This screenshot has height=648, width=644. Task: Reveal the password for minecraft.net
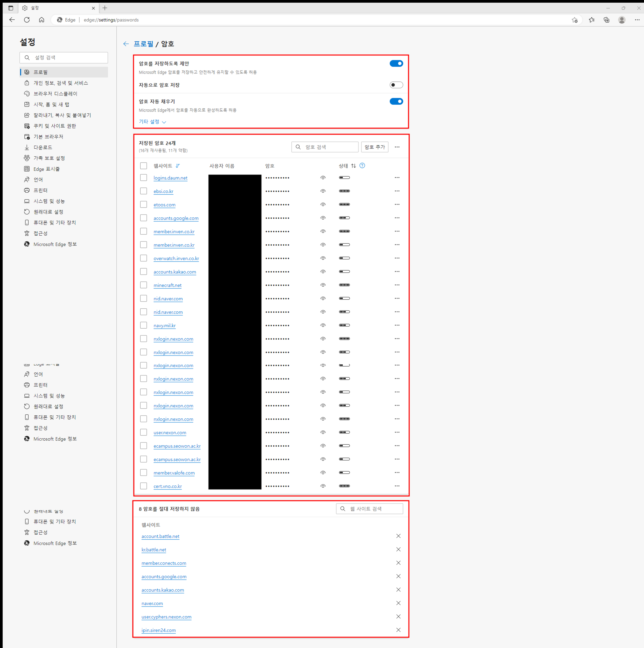tap(323, 285)
